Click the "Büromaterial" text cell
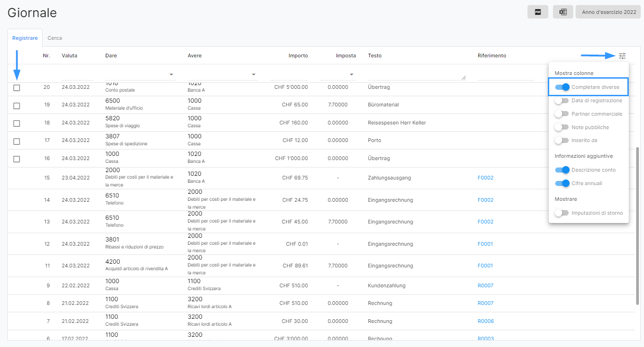 [383, 105]
